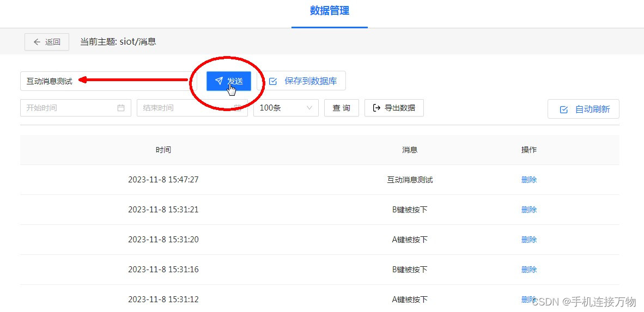Click calendar icon in 开始时间 field
This screenshot has width=644, height=312.
pos(121,108)
